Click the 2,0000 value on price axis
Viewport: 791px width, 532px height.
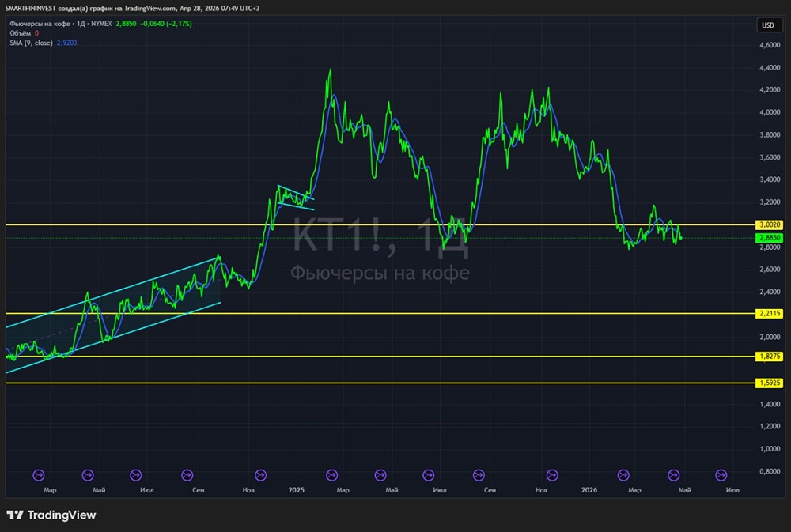pos(770,337)
